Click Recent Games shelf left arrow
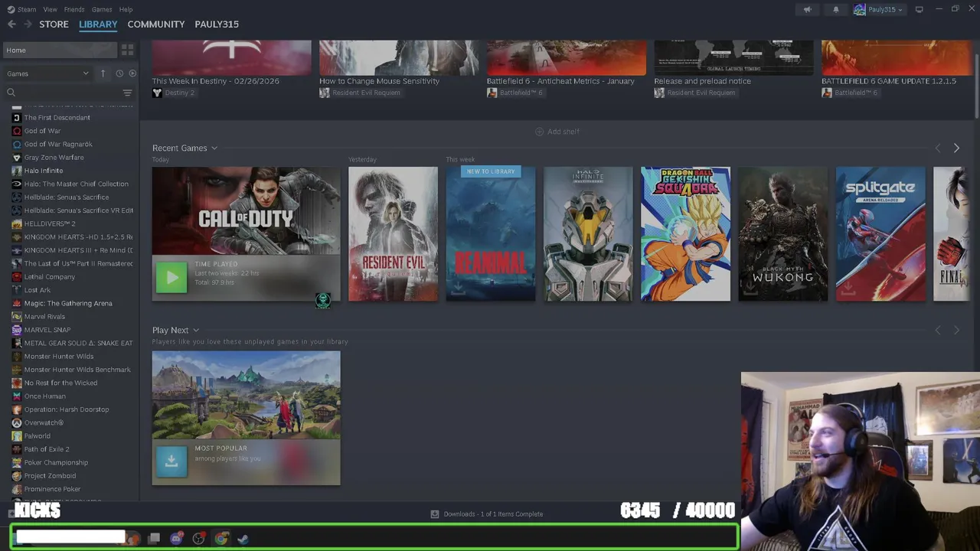This screenshot has width=980, height=551. [x=938, y=148]
